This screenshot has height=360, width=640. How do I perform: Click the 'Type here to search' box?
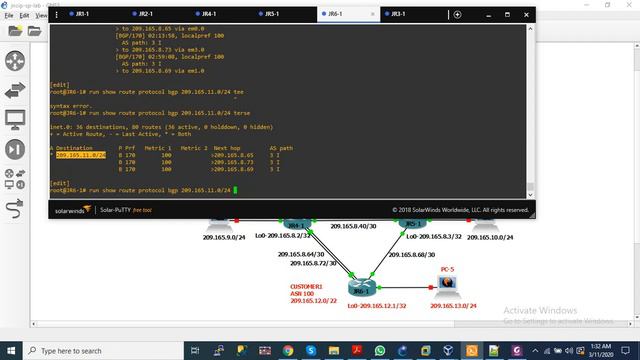coord(103,351)
